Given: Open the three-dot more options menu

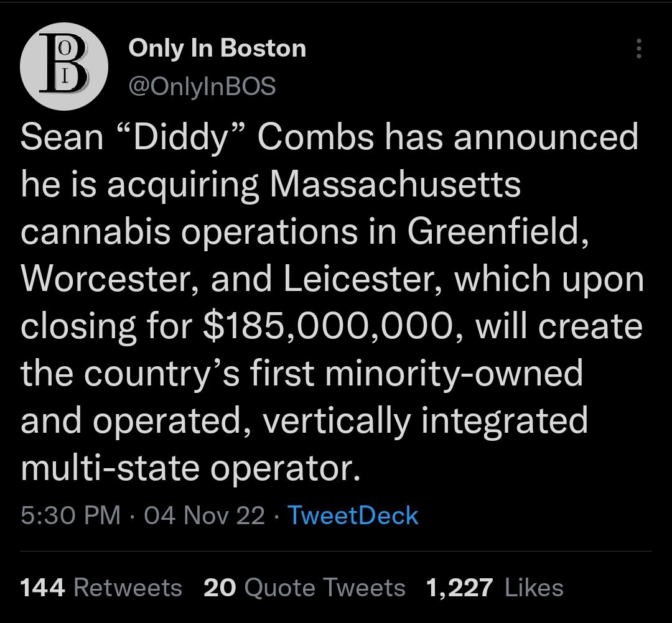Looking at the screenshot, I should pyautogui.click(x=638, y=49).
